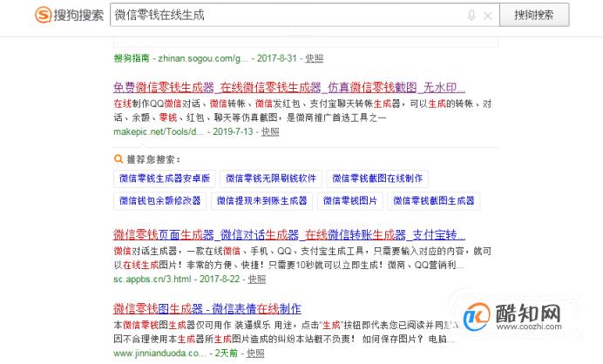Click the microphone voice search icon
Screen dimensions: 603x364
point(471,16)
